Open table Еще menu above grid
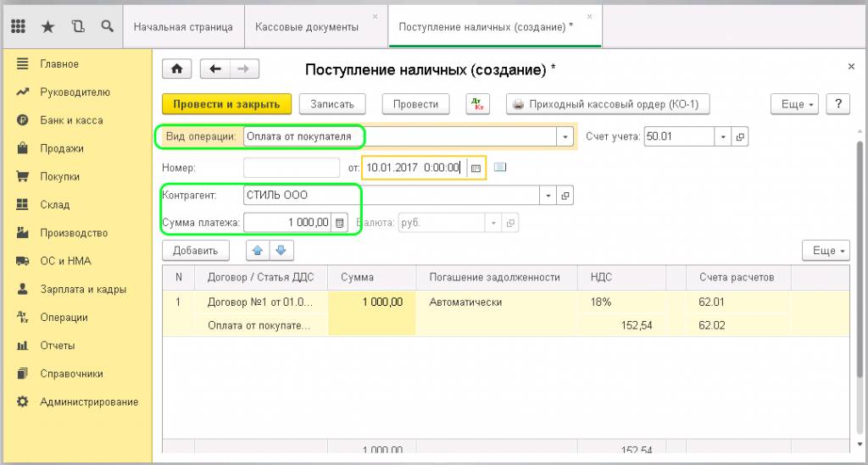Viewport: 868px width, 465px height. (826, 251)
